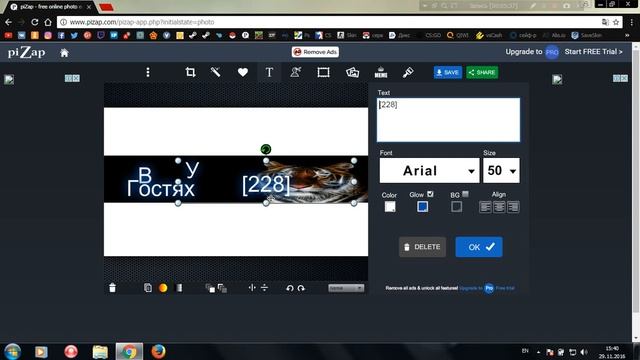Select the piZap browser tab

pos(50,7)
